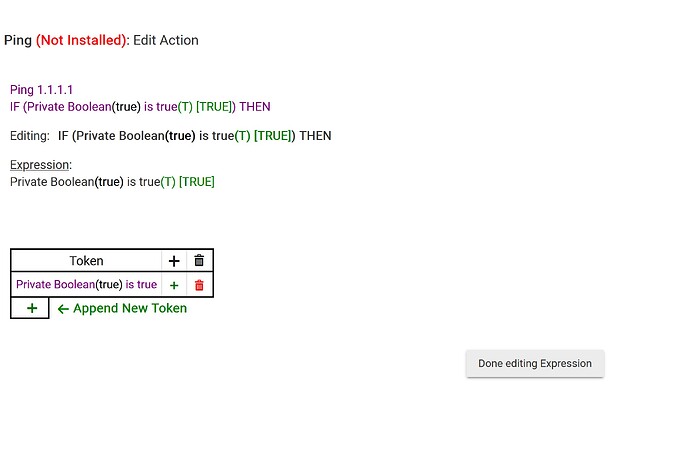Click green [TRUE] result in Expression line
690x467 pixels.
coord(197,182)
